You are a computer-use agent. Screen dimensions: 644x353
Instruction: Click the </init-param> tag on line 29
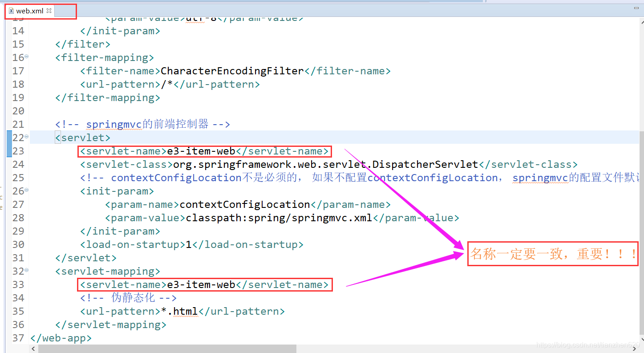pyautogui.click(x=120, y=231)
